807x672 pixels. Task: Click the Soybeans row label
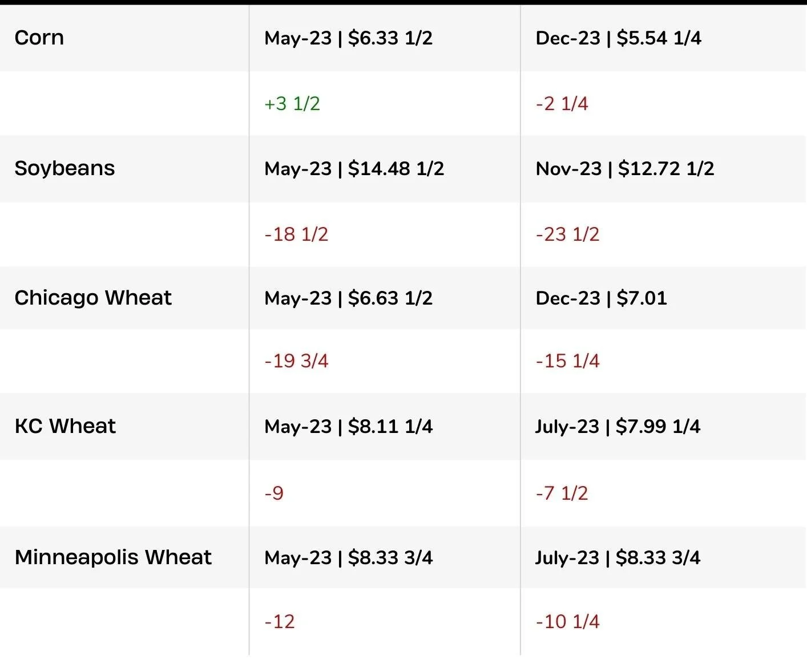click(64, 168)
